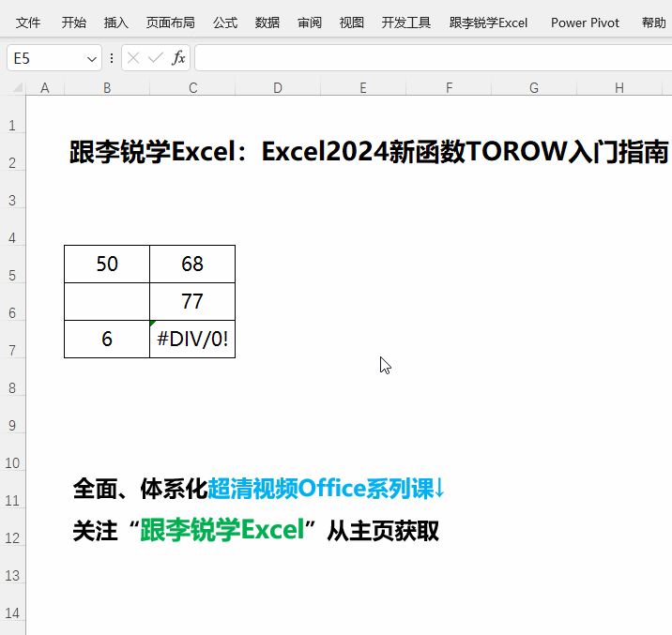
Task: Select the empty bordered cell B6
Action: pyautogui.click(x=107, y=301)
